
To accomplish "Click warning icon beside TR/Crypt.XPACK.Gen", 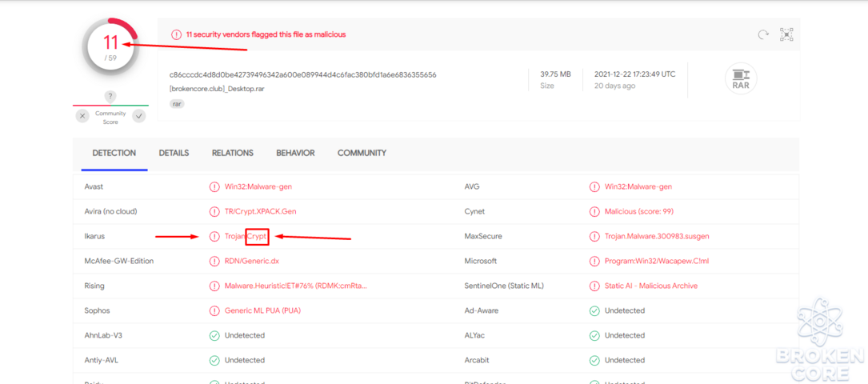I will point(214,211).
